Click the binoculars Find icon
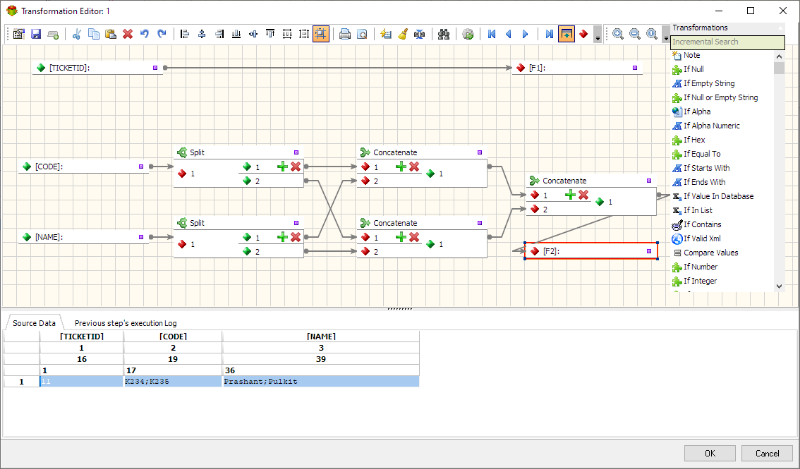This screenshot has width=800, height=469. 443,34
